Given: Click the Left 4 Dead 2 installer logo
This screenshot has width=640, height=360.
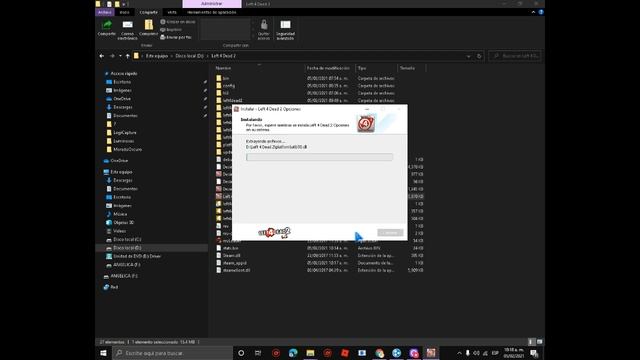Looking at the screenshot, I should (274, 233).
